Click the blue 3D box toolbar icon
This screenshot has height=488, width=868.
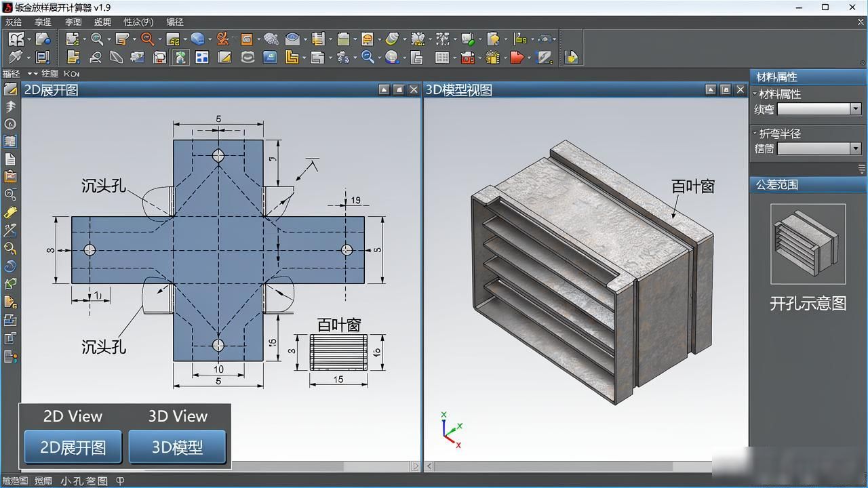(x=197, y=39)
